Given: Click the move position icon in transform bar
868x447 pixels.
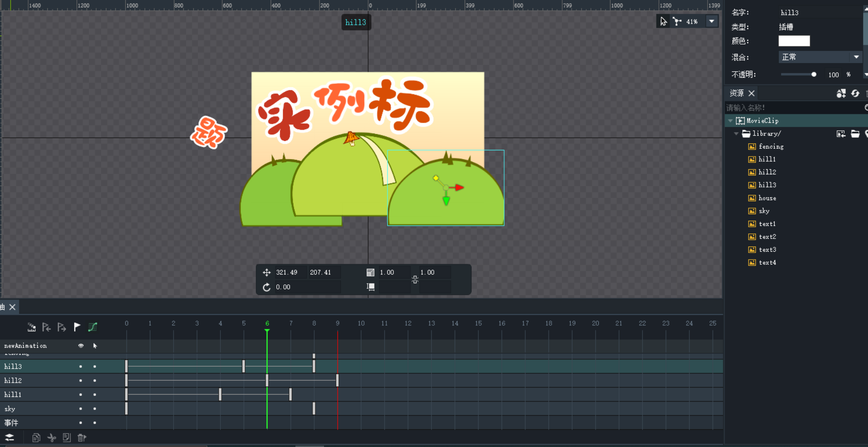Looking at the screenshot, I should (x=266, y=272).
